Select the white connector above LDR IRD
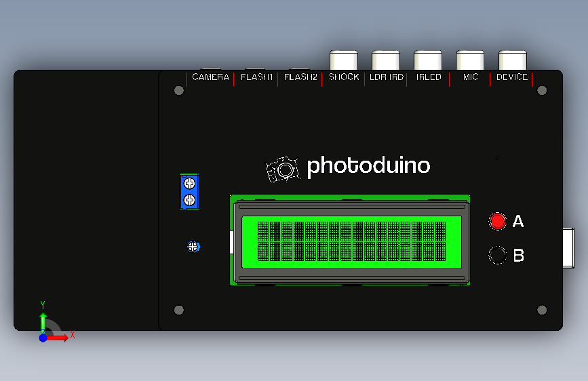588x381 pixels. [386, 60]
